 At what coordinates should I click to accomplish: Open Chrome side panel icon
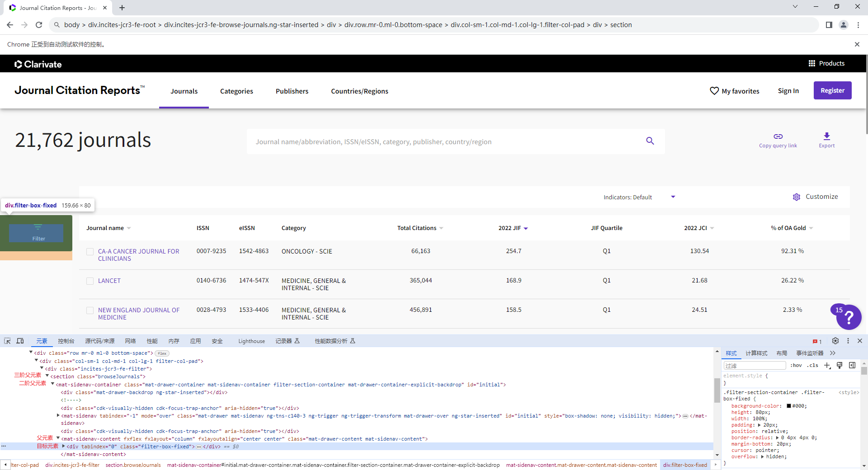(x=829, y=25)
